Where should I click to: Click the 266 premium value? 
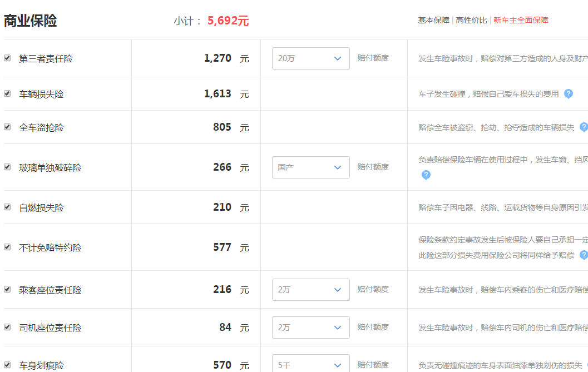pos(222,167)
